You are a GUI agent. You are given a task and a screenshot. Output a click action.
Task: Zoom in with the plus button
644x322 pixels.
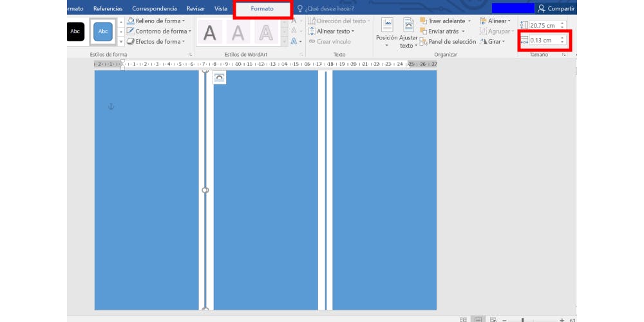(562, 319)
